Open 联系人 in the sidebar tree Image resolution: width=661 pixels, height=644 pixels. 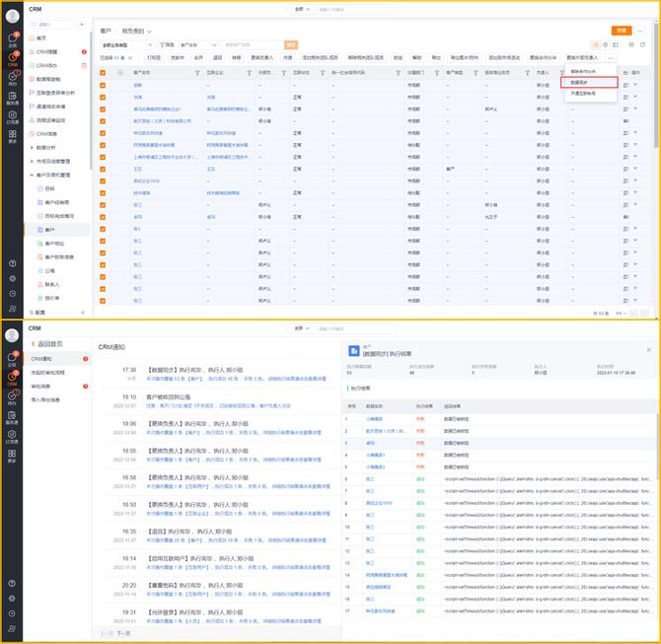tap(50, 282)
